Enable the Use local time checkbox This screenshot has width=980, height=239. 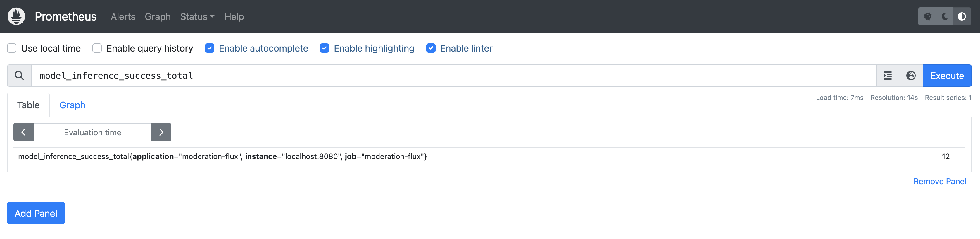pos(12,48)
